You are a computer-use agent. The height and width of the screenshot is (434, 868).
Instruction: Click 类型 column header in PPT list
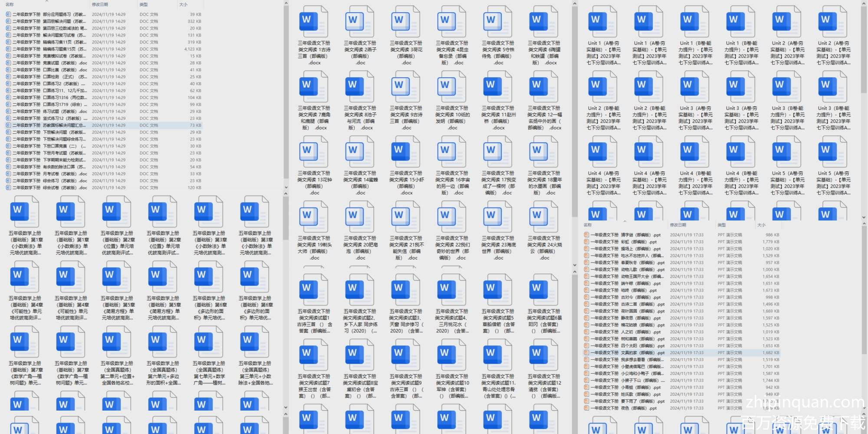(721, 225)
